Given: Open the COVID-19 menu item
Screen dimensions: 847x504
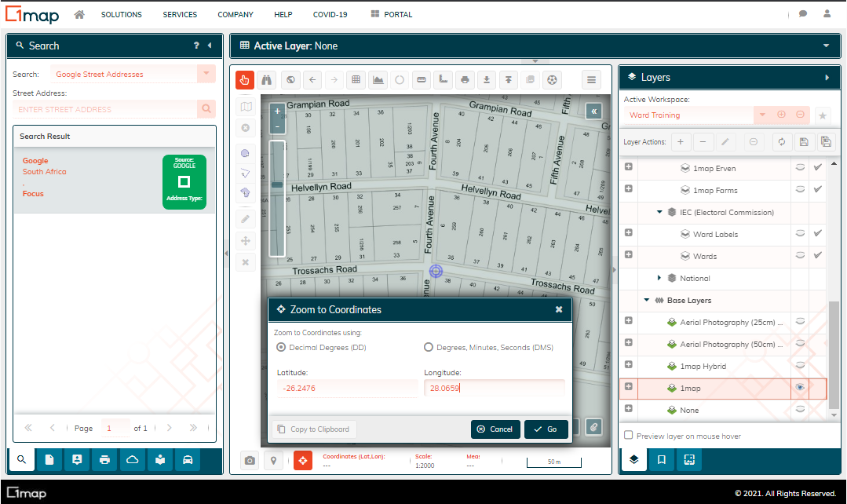Looking at the screenshot, I should 330,15.
